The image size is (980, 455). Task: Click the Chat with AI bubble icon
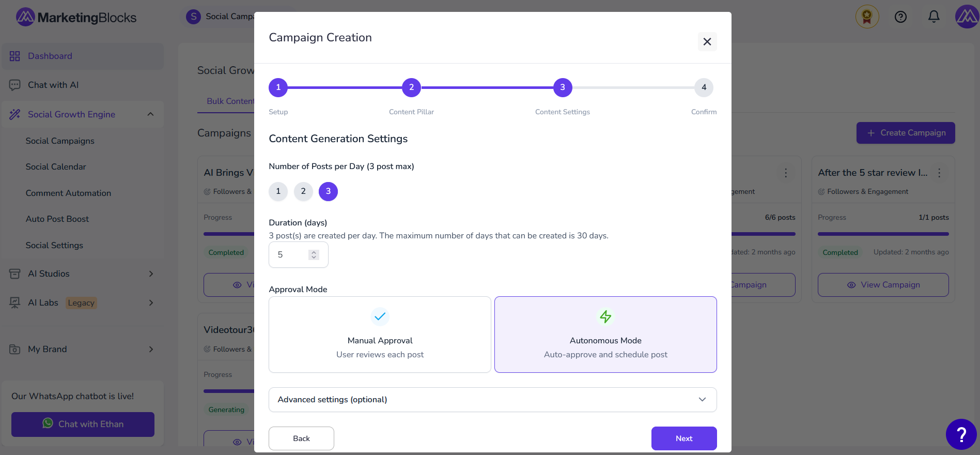click(14, 85)
